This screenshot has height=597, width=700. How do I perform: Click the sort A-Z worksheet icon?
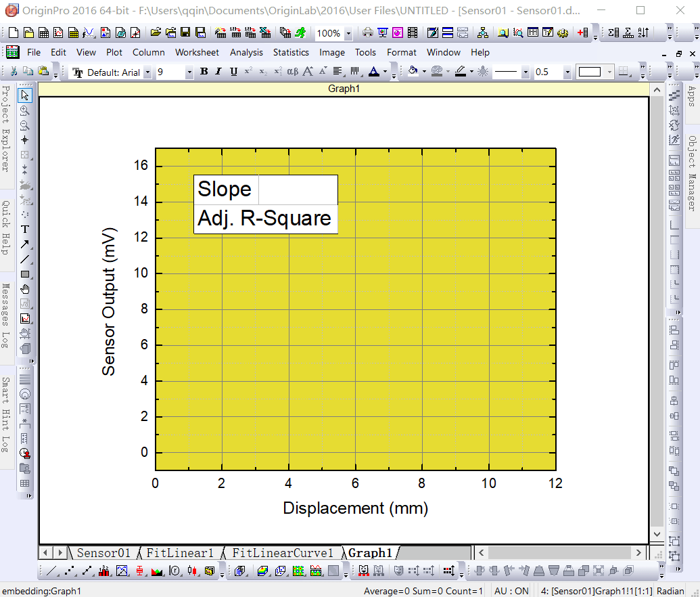pos(643,32)
